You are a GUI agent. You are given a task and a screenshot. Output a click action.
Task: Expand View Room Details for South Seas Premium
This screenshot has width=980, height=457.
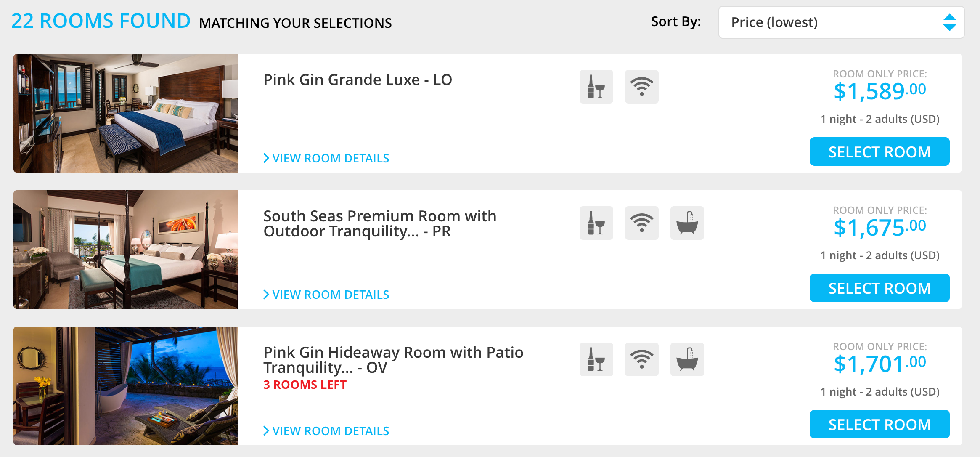click(x=326, y=295)
